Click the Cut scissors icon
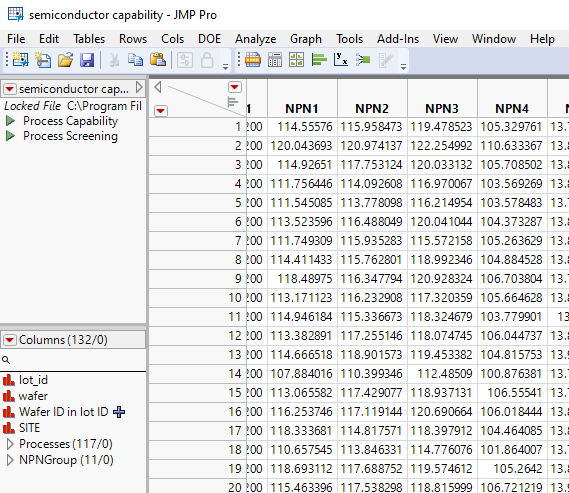The height and width of the screenshot is (493, 569). tap(114, 60)
